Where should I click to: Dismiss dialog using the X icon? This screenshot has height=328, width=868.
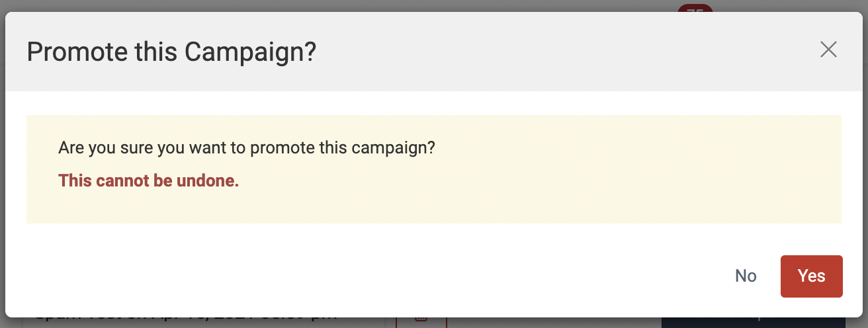pos(828,50)
